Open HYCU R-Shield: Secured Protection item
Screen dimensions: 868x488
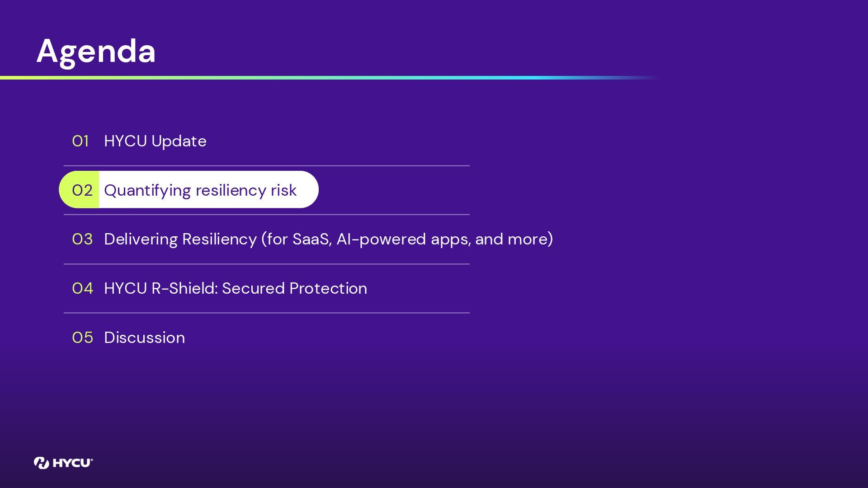point(236,288)
